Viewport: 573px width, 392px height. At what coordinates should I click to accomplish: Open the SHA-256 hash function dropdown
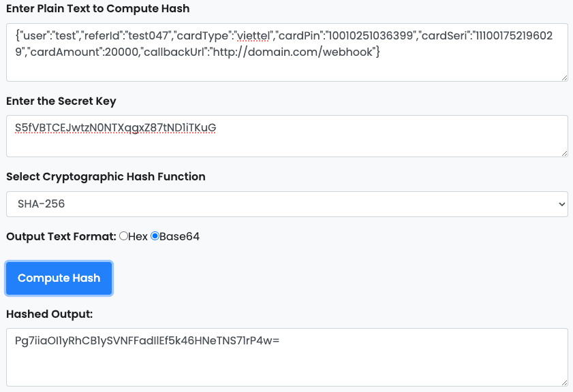tap(286, 203)
